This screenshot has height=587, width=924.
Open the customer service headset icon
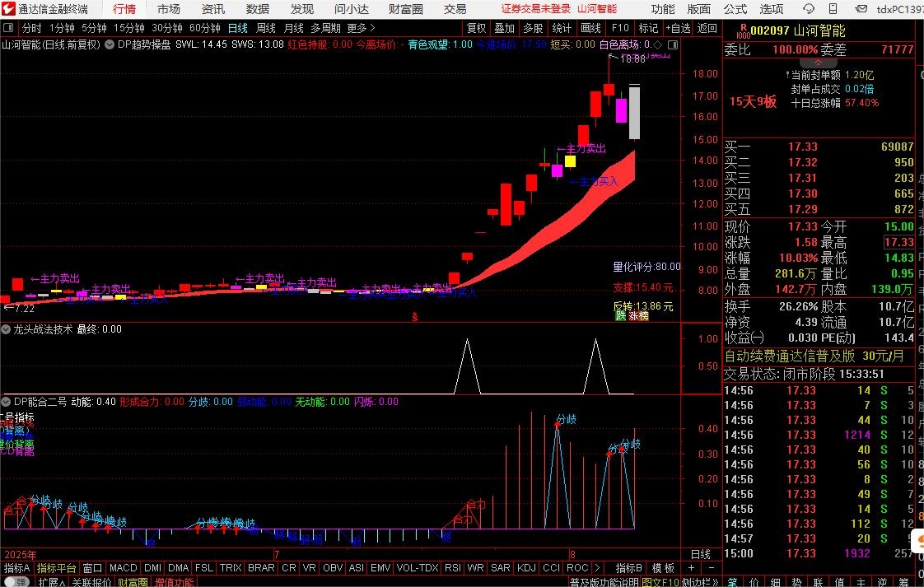point(809,9)
